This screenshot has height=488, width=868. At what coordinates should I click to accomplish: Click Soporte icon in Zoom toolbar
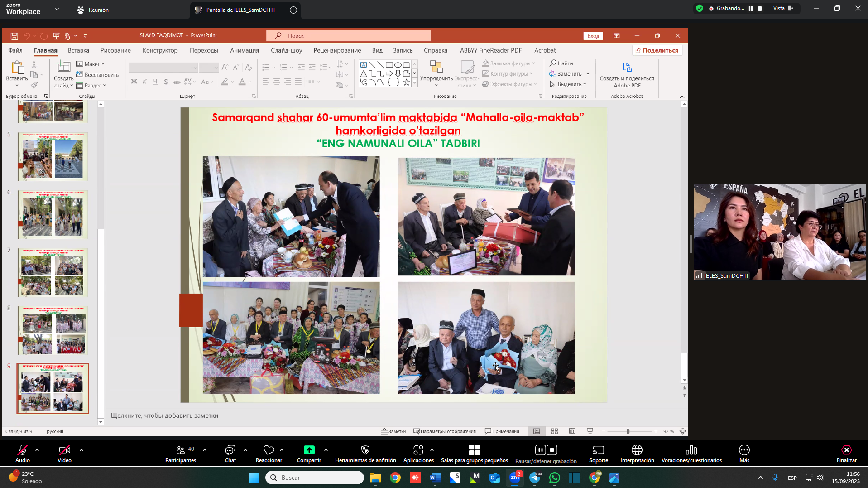tap(599, 450)
